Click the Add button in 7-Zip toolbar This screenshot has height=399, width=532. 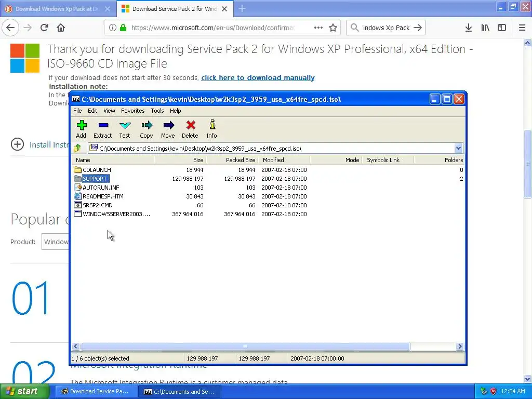[x=81, y=129]
